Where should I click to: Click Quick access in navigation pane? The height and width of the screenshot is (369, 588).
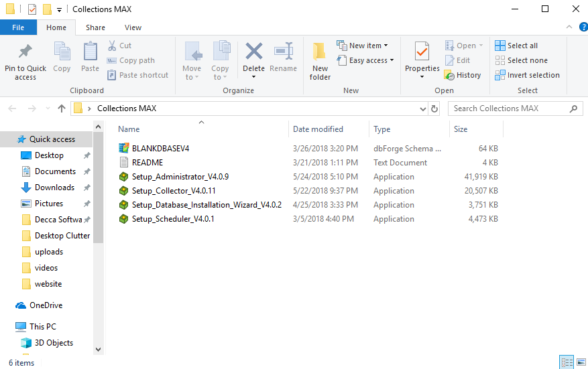coord(46,139)
